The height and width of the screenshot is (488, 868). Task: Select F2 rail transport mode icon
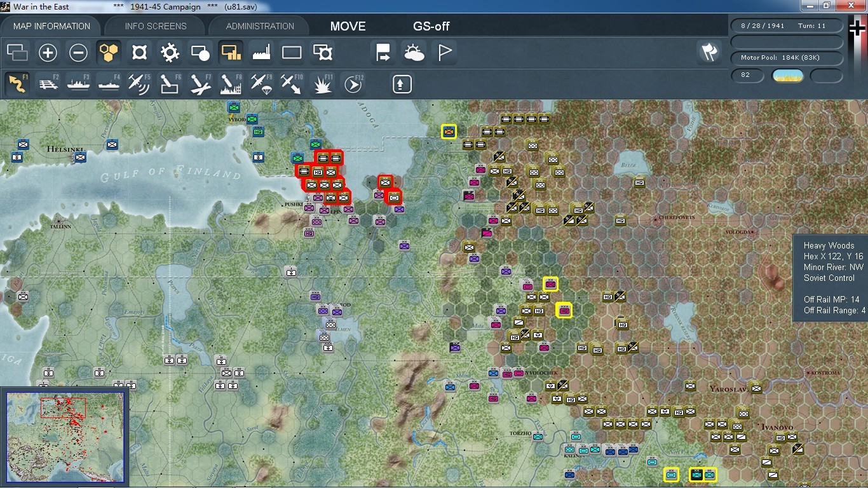(48, 84)
